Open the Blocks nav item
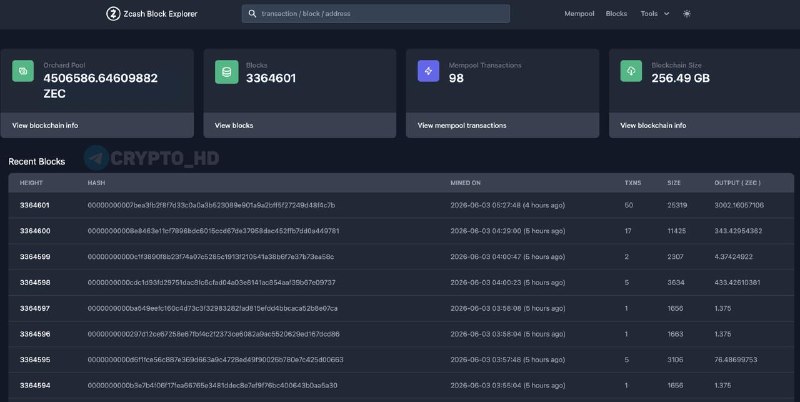This screenshot has width=800, height=402. (x=616, y=14)
